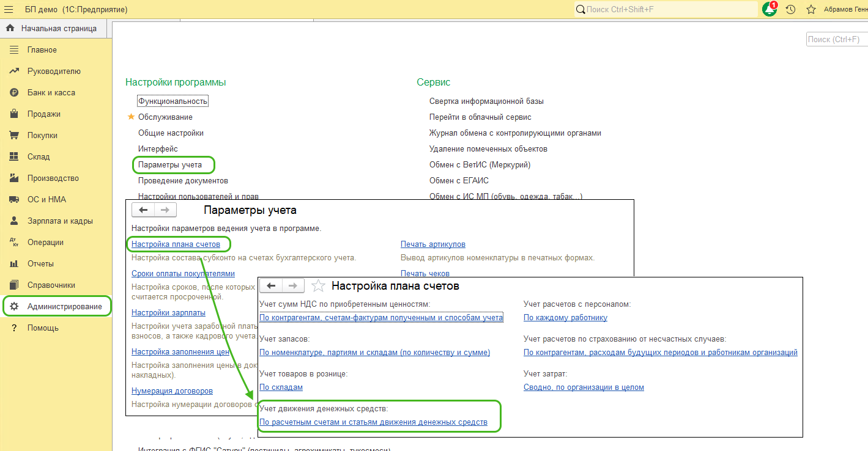Open Свертка информационной базы service
This screenshot has width=868, height=451.
[x=486, y=101]
